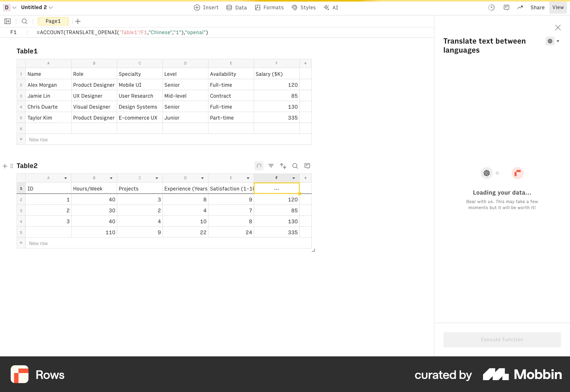The image size is (570, 392).
Task: Collapse the sidebar with panel icon
Action: pyautogui.click(x=7, y=21)
